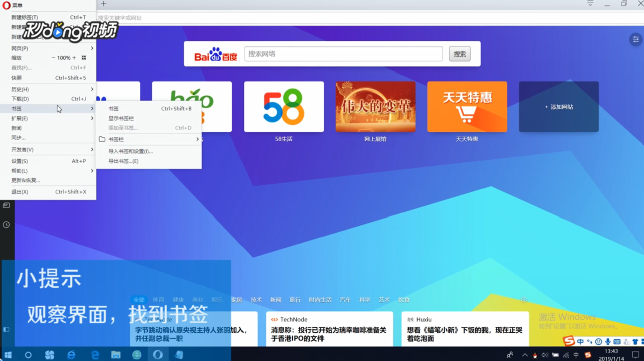
Task: Click Sogou IME microphone icon
Action: point(608,342)
